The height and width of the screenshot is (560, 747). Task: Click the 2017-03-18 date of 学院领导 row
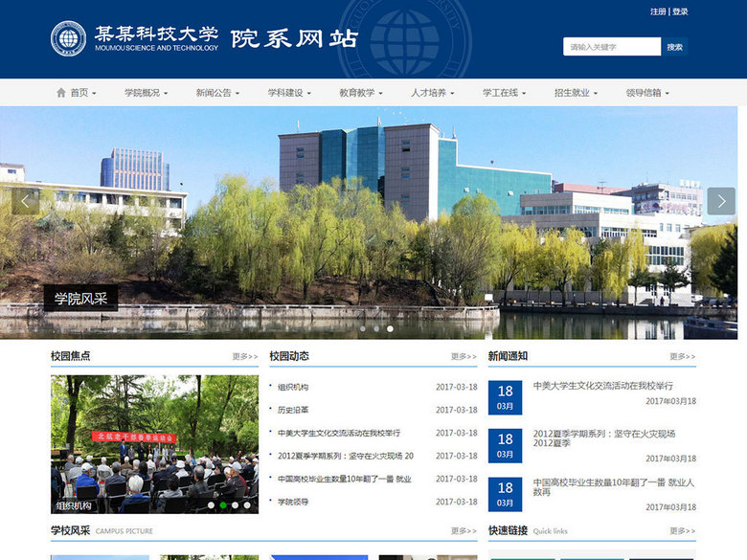click(457, 502)
